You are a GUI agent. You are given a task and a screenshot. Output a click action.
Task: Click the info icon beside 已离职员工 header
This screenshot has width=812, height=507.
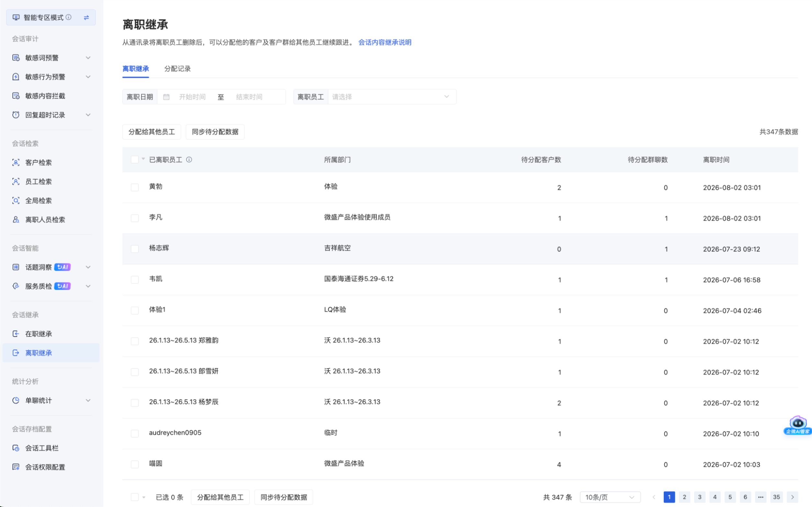(189, 160)
